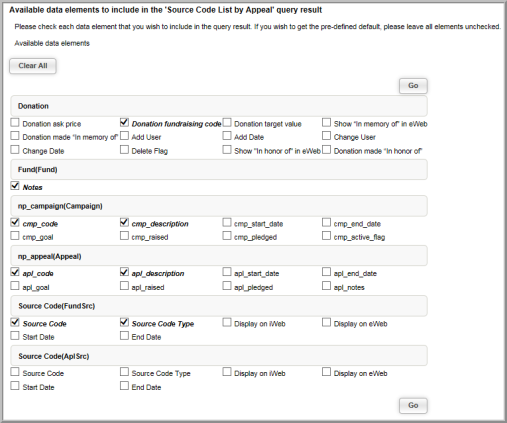Check the Change User checkbox

326,136
